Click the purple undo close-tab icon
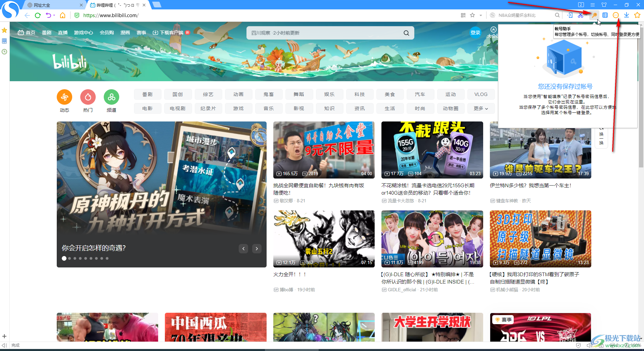This screenshot has height=351, width=644. (x=48, y=15)
